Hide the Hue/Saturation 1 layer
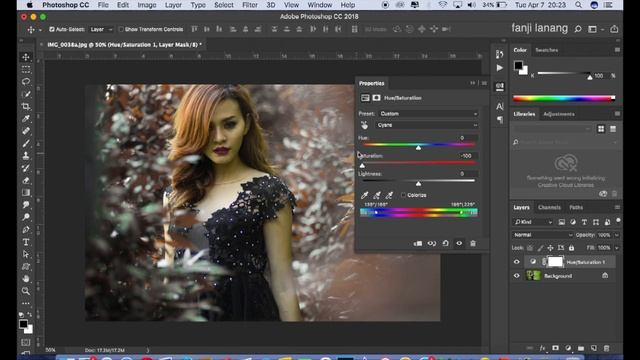Screen dimensions: 640x360 pos(517,262)
